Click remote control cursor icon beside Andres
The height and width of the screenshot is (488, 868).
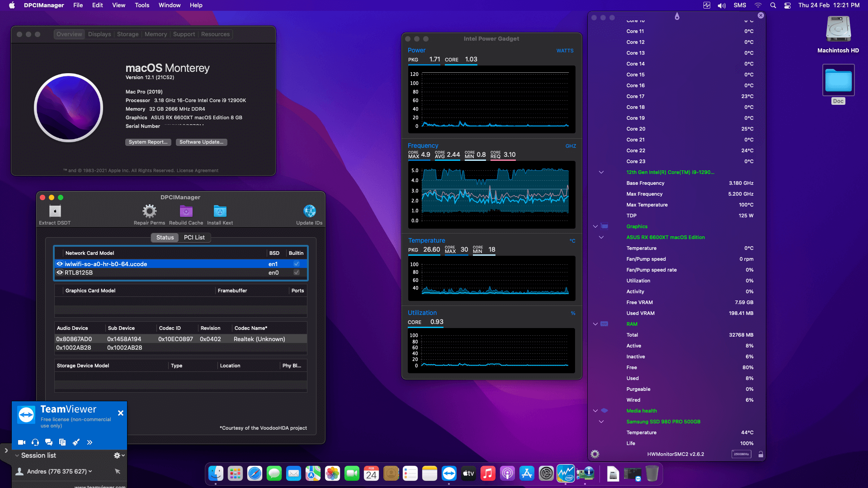pyautogui.click(x=118, y=471)
